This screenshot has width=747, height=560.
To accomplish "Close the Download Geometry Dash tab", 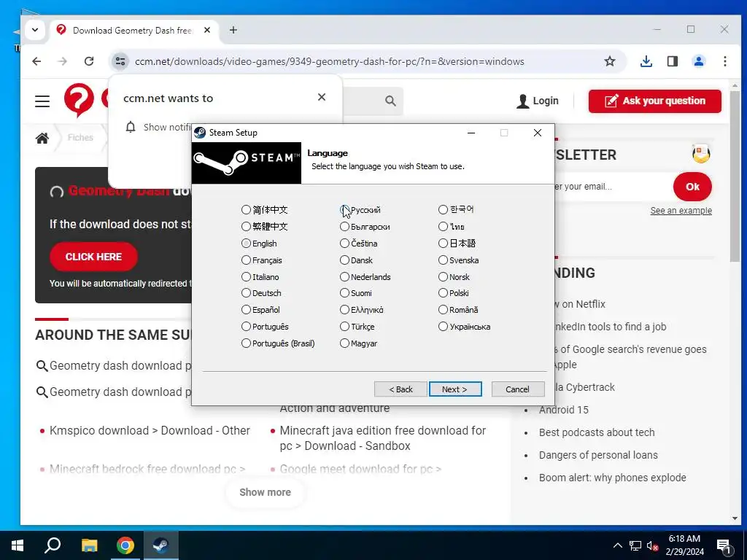I will pos(206,30).
